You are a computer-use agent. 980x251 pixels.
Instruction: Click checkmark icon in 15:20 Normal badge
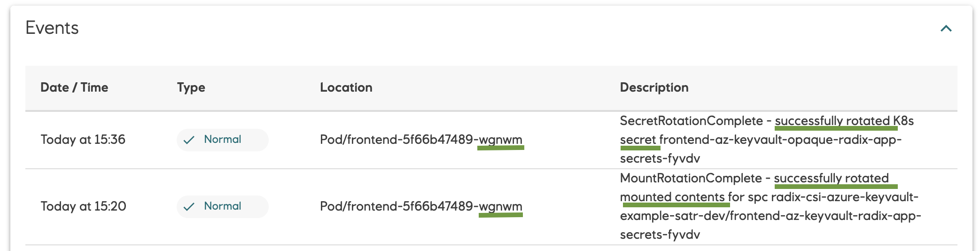point(189,207)
